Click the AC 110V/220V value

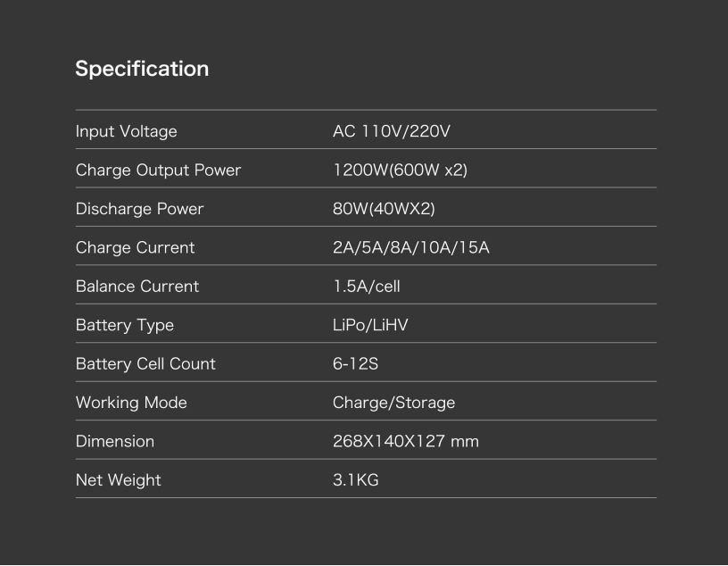[392, 131]
